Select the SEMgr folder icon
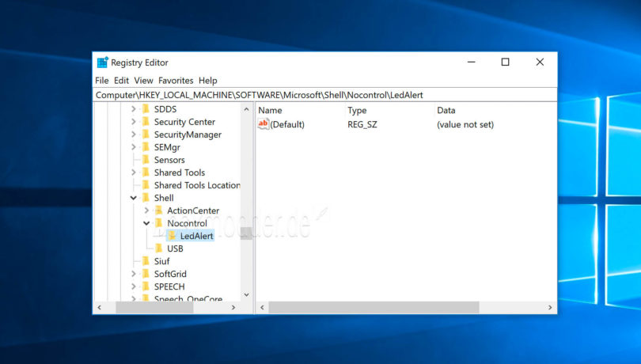641x364 pixels. [x=146, y=147]
